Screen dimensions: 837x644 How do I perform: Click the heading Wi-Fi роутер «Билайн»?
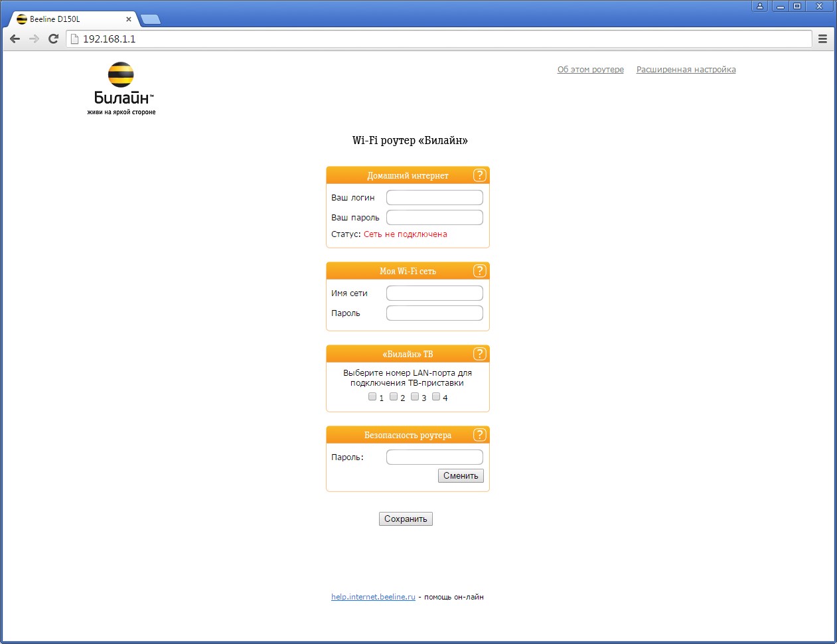pyautogui.click(x=410, y=140)
